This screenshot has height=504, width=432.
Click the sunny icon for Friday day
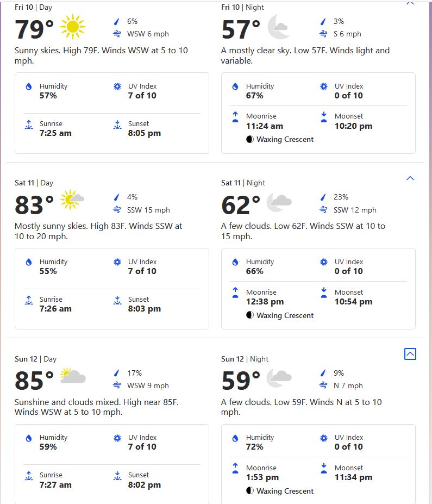point(73,27)
